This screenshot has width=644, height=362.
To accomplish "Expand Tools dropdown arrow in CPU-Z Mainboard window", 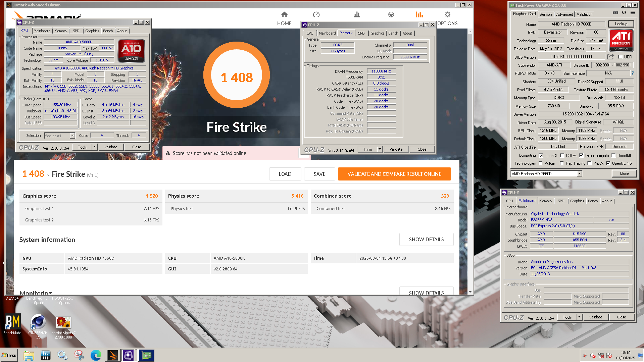I will pos(580,317).
